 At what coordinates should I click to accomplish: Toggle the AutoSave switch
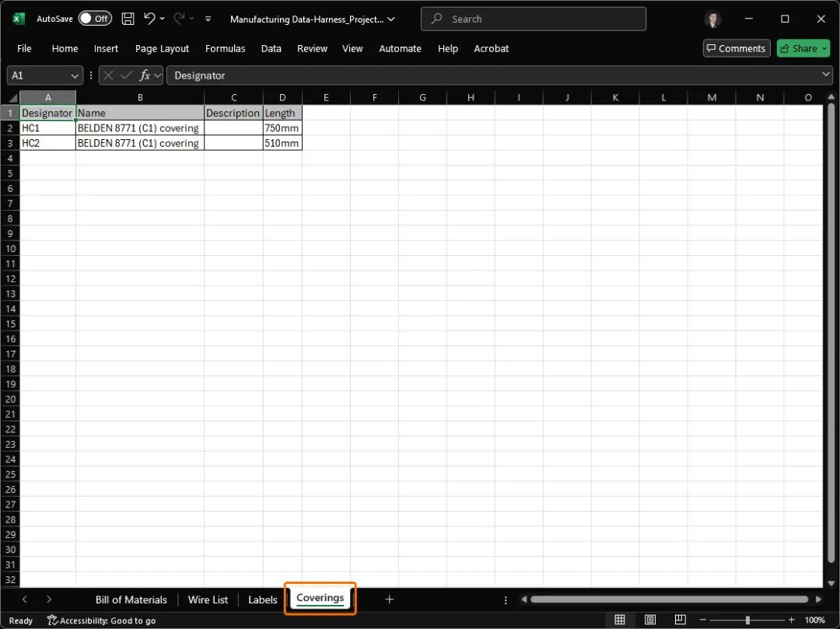coord(95,19)
